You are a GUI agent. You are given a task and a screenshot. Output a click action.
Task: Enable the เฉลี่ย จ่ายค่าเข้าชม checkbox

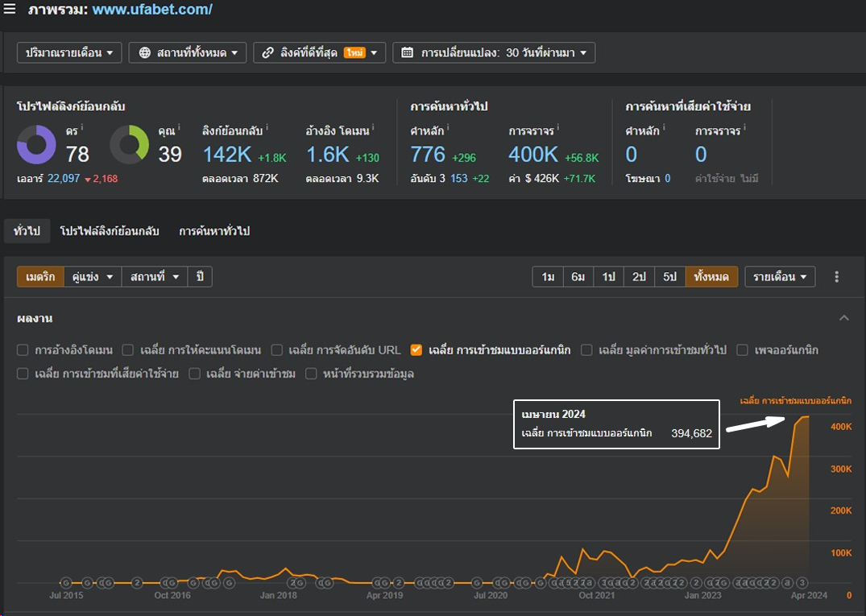[194, 374]
